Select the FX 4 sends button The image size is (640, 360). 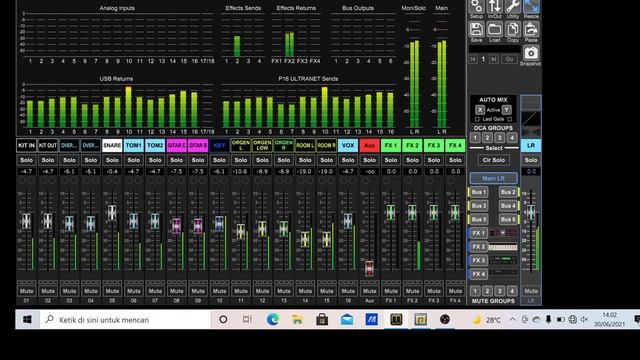pos(478,274)
